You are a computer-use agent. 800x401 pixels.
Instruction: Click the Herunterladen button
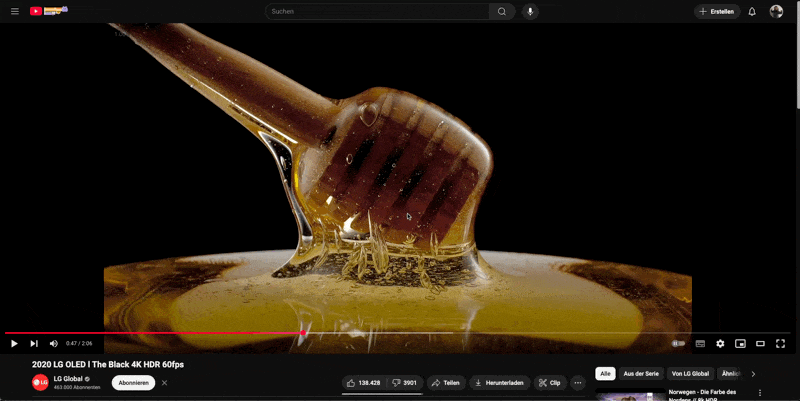pyautogui.click(x=499, y=382)
